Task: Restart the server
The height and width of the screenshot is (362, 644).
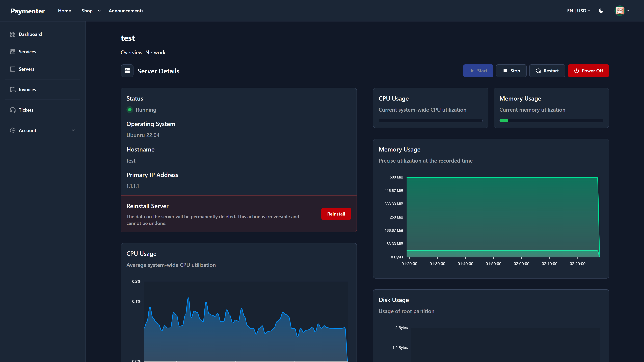Action: [x=547, y=71]
